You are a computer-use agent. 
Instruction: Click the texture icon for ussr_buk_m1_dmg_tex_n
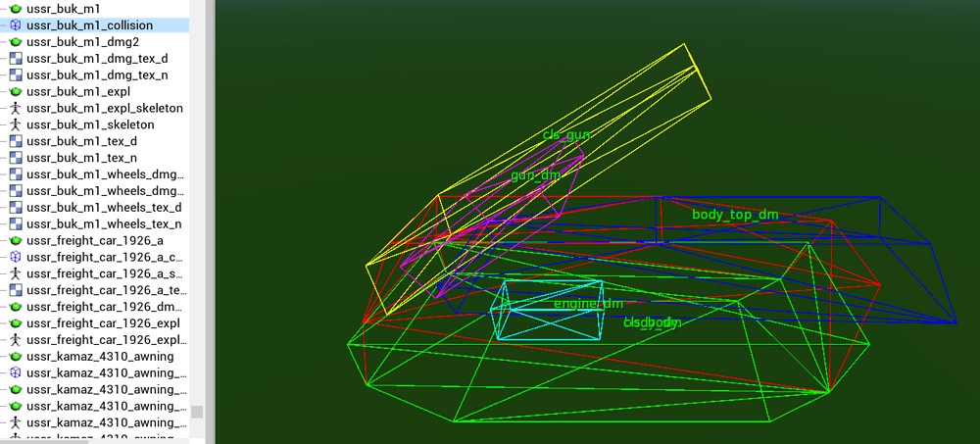click(16, 74)
